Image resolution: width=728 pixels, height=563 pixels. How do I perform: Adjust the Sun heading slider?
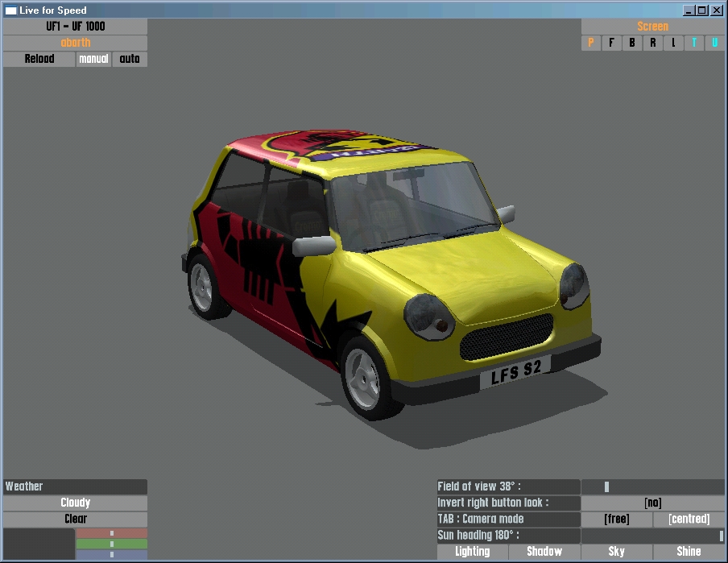652,535
